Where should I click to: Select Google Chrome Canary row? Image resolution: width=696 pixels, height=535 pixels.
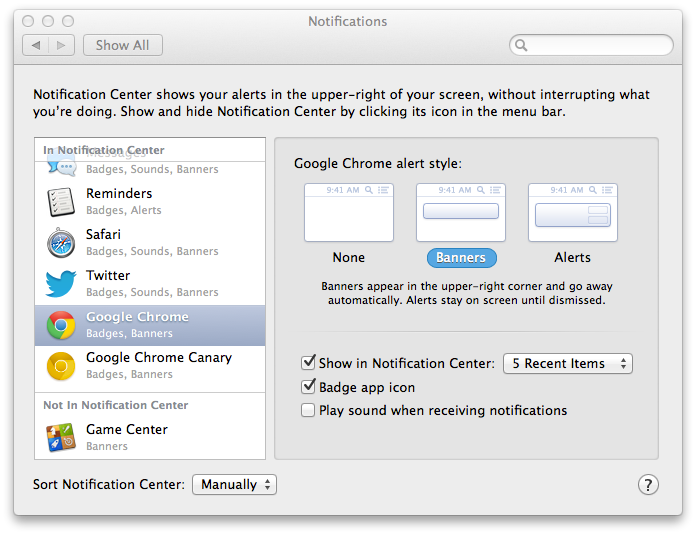tap(150, 366)
